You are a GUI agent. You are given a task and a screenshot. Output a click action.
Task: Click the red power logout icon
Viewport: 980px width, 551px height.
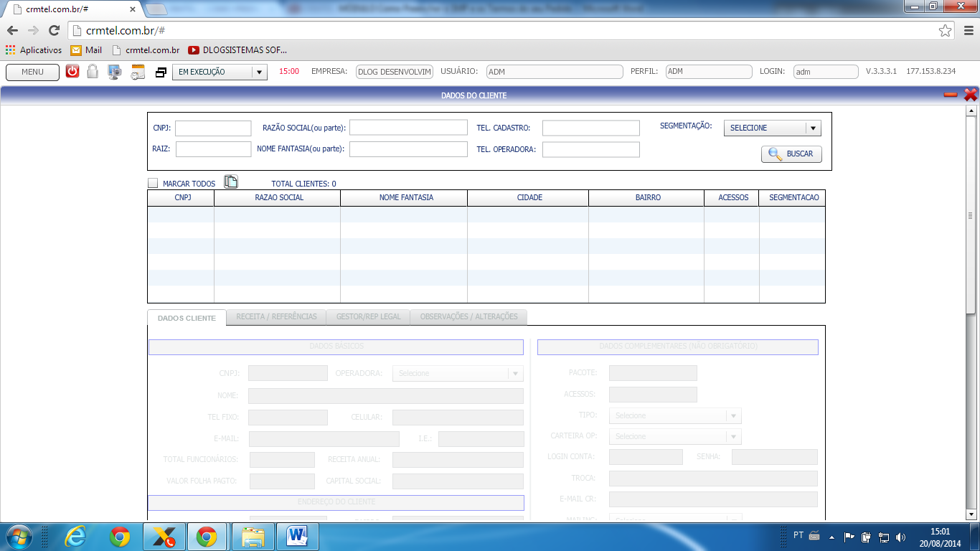click(72, 71)
